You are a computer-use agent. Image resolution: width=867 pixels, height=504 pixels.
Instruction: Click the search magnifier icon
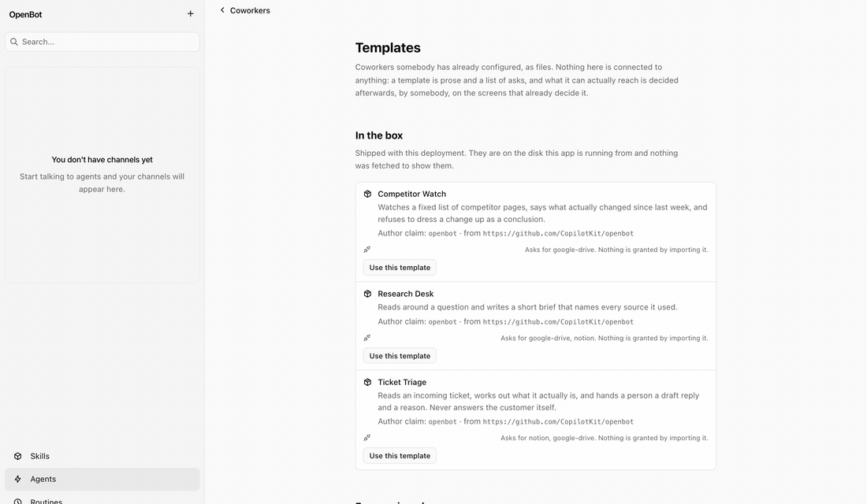tap(14, 42)
